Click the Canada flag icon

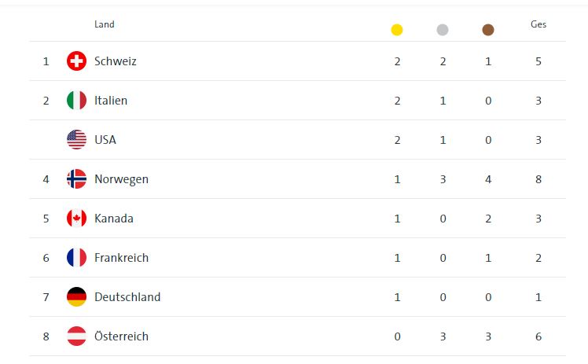[76, 219]
